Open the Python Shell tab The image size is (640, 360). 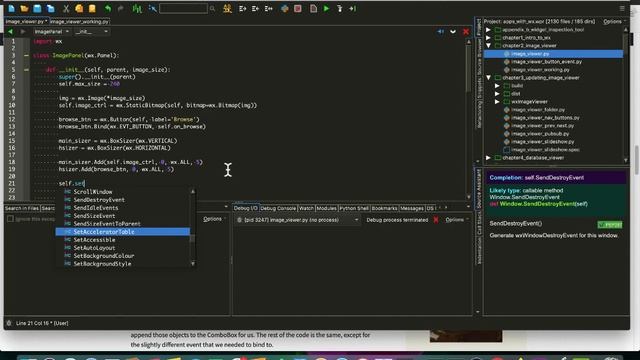[354, 208]
